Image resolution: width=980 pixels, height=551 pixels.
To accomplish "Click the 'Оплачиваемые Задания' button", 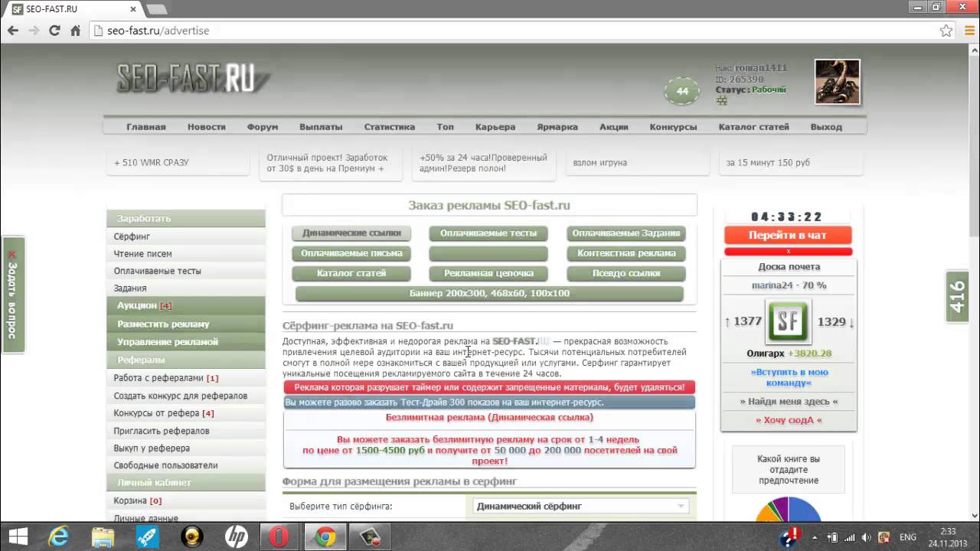I will (x=626, y=233).
